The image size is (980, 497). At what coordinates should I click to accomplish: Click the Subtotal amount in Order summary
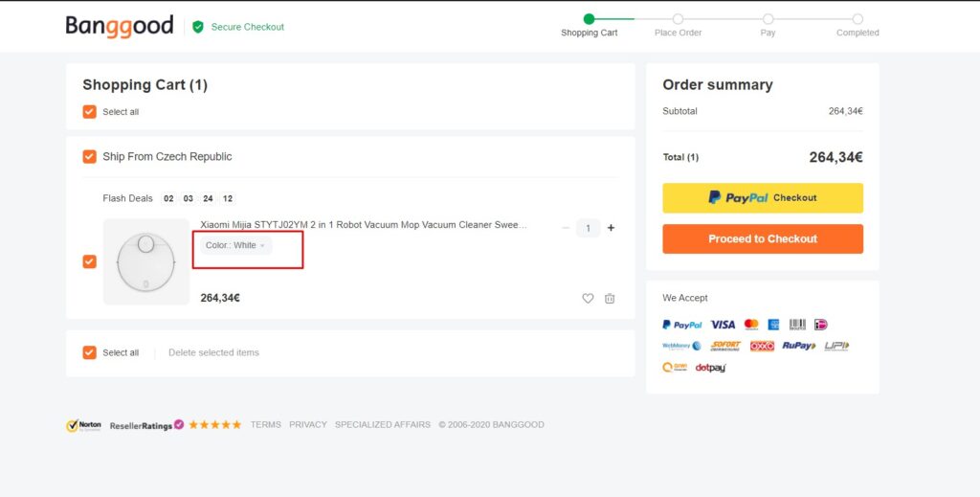point(846,111)
